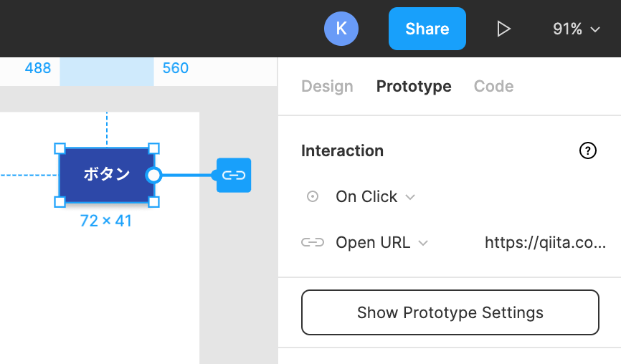Image resolution: width=621 pixels, height=364 pixels.
Task: Click the K user avatar
Action: 341,29
